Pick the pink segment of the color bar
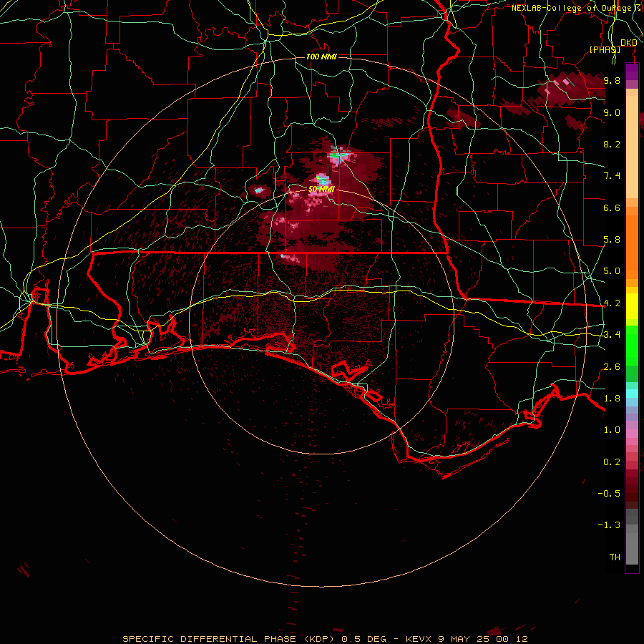Viewport: 644px width, 644px height. pyautogui.click(x=632, y=434)
